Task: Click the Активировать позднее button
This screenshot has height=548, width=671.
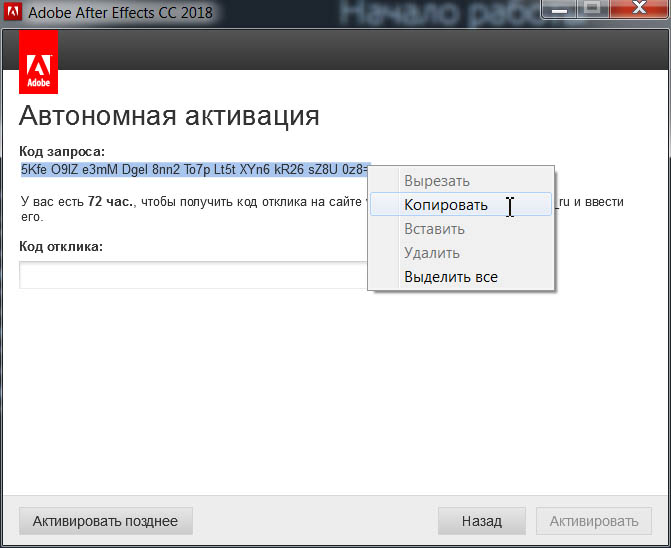Action: (106, 521)
